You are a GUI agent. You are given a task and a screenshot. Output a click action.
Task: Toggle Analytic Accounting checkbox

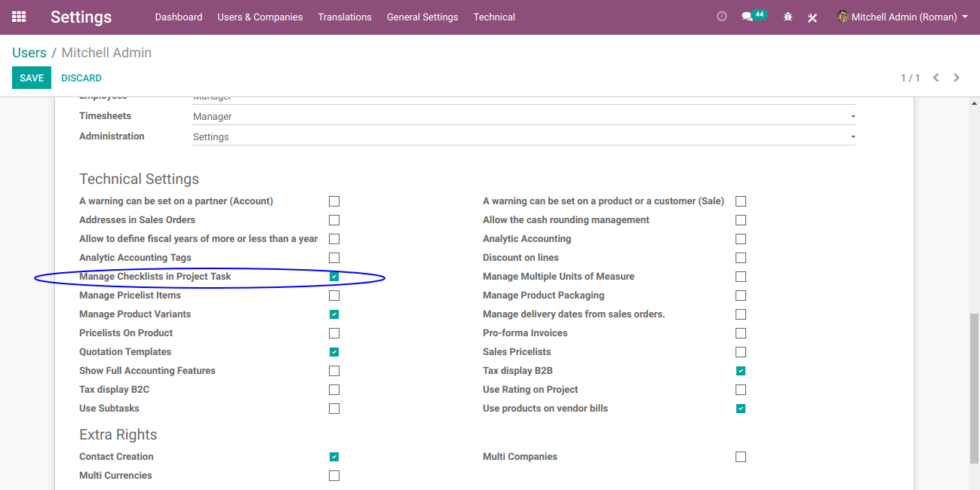click(x=741, y=239)
